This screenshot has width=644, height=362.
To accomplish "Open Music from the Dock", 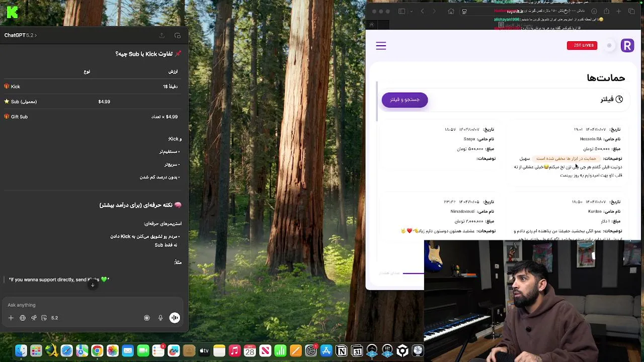I will tap(234, 350).
